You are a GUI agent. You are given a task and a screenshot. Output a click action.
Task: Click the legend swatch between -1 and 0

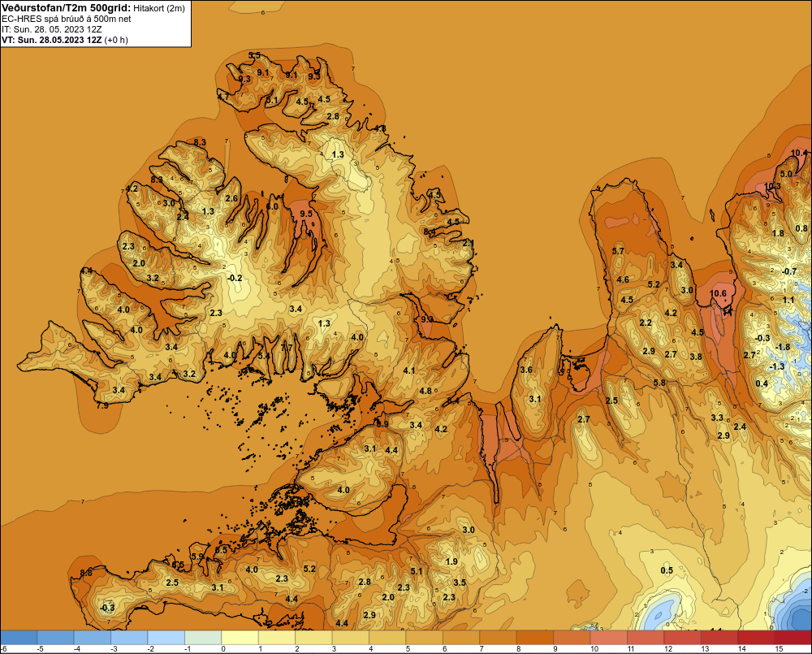tap(203, 638)
